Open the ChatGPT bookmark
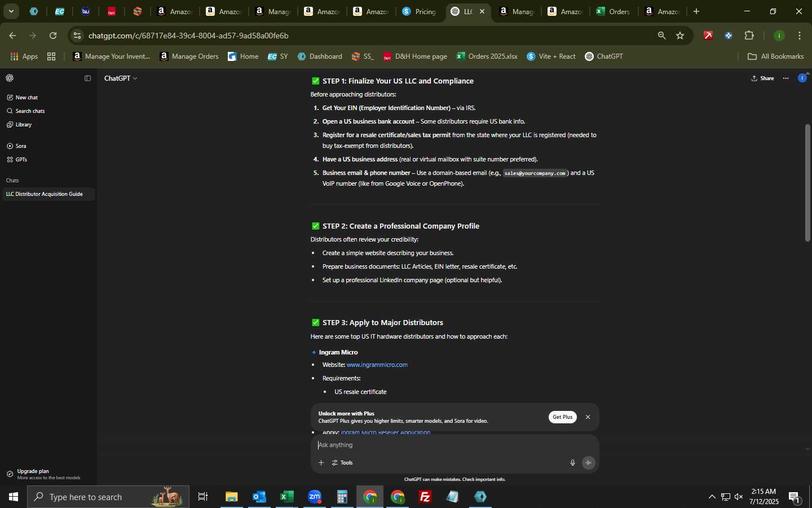 coord(604,56)
